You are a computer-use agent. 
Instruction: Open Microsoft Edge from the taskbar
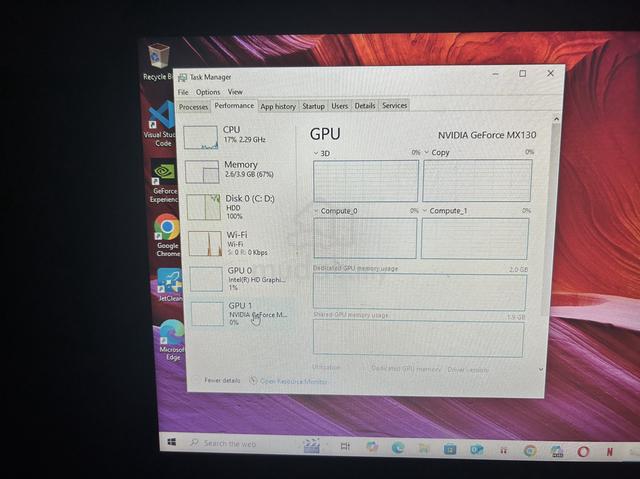[x=398, y=448]
